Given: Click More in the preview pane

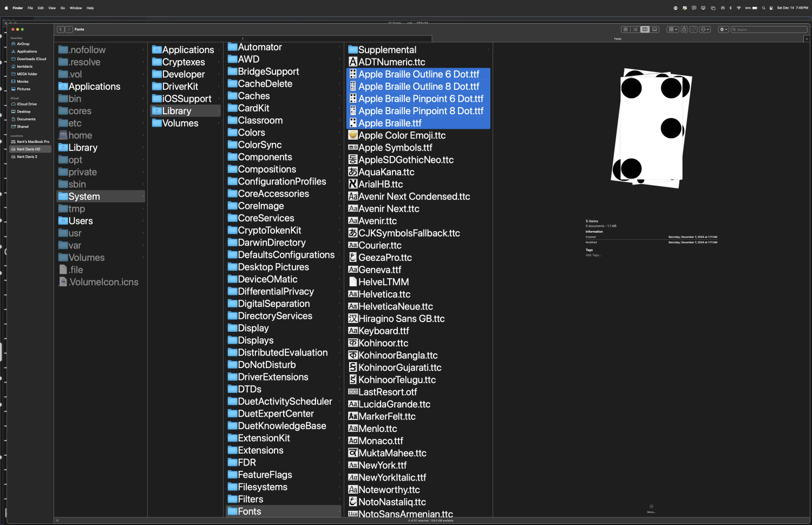Looking at the screenshot, I should [x=651, y=508].
